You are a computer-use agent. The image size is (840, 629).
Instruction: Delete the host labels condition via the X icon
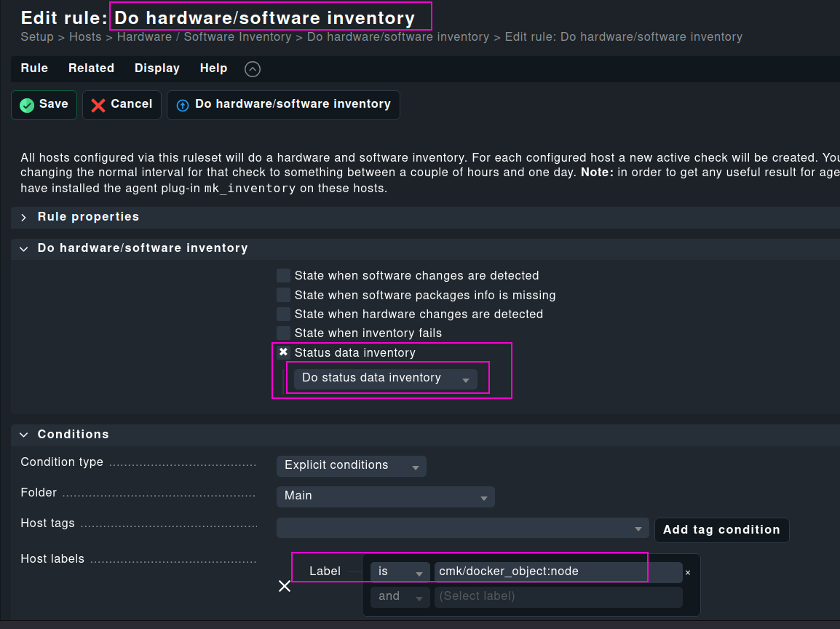click(284, 585)
